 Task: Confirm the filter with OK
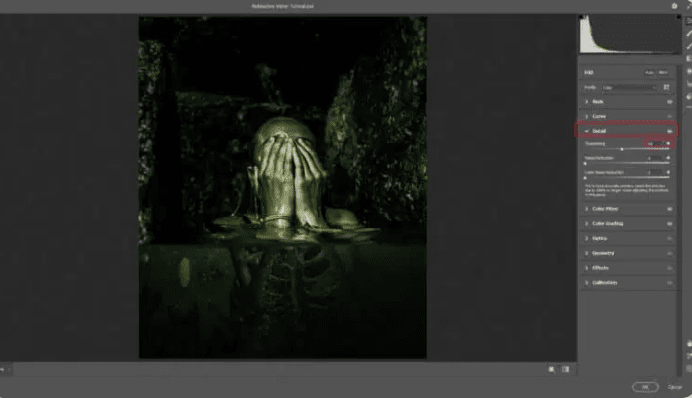point(645,387)
